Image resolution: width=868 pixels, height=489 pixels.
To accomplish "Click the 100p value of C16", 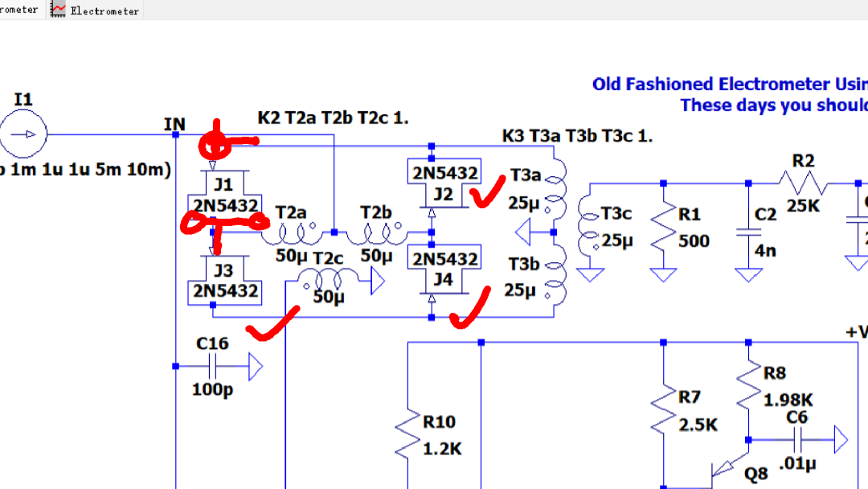I will tap(212, 389).
